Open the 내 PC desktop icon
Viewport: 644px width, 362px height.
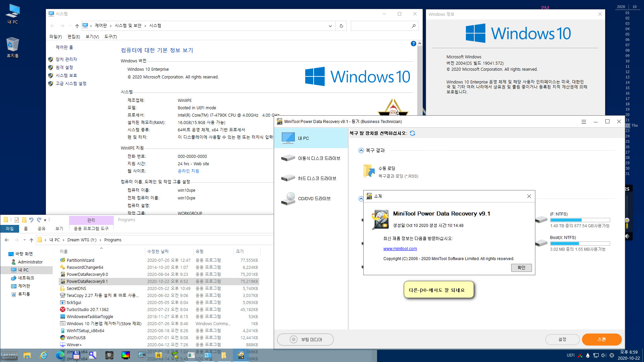[x=13, y=14]
